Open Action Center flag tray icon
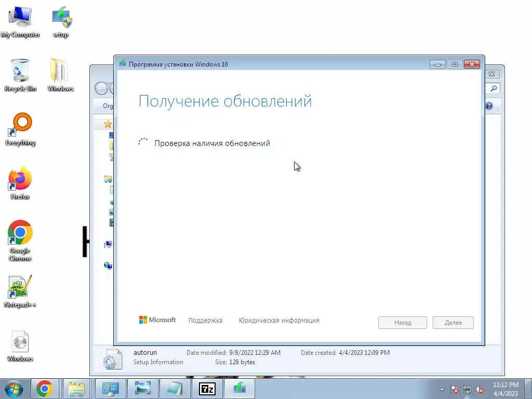 454,390
